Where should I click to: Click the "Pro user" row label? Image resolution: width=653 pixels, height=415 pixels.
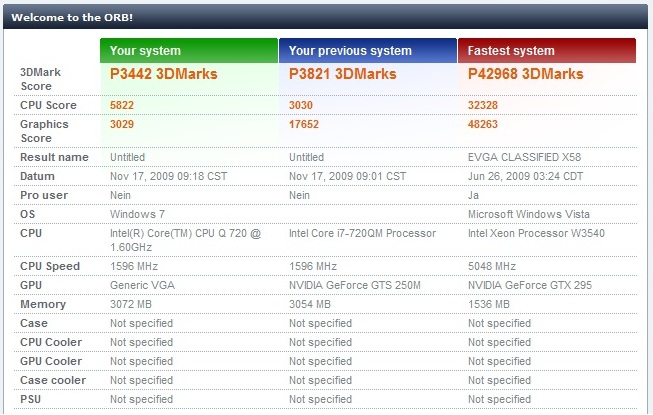tap(44, 195)
